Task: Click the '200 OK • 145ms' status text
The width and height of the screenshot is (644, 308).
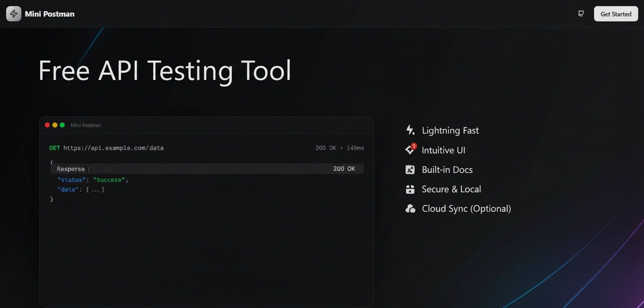Action: click(339, 148)
